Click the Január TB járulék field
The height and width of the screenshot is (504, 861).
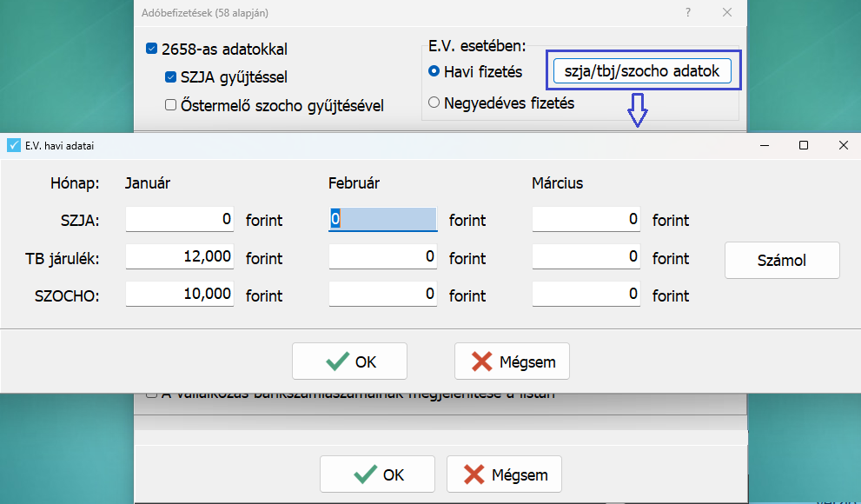[x=180, y=257]
